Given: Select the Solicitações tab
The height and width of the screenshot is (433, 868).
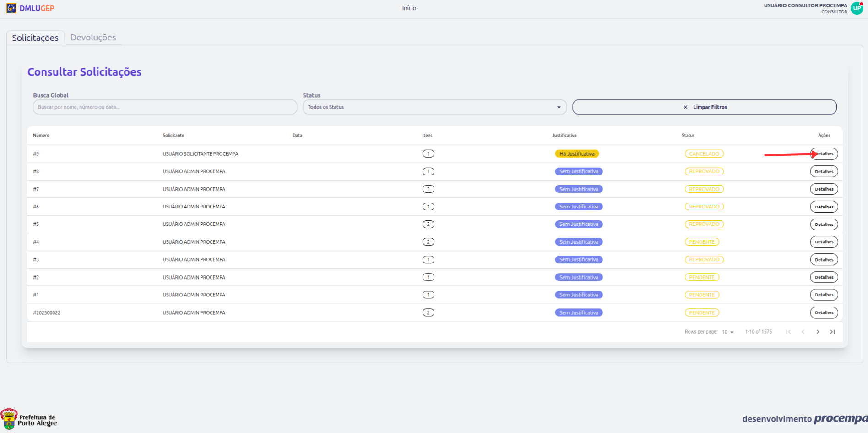Looking at the screenshot, I should click(x=35, y=38).
